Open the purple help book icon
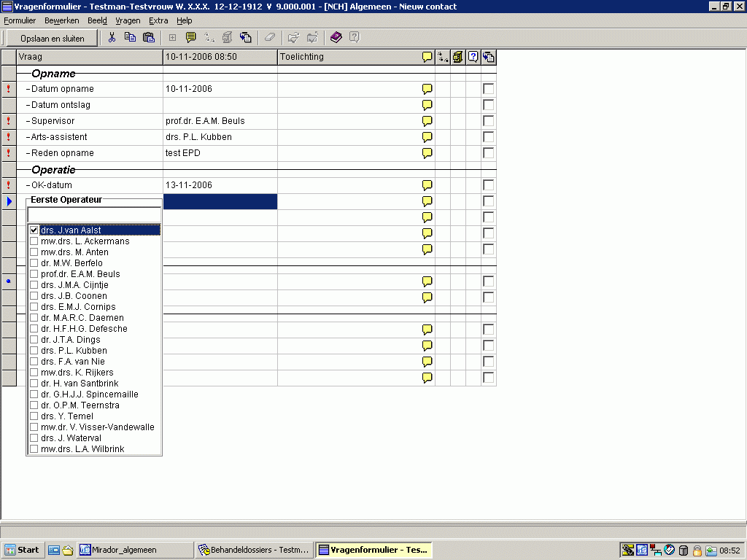Viewport: 747px width, 560px height. point(336,38)
